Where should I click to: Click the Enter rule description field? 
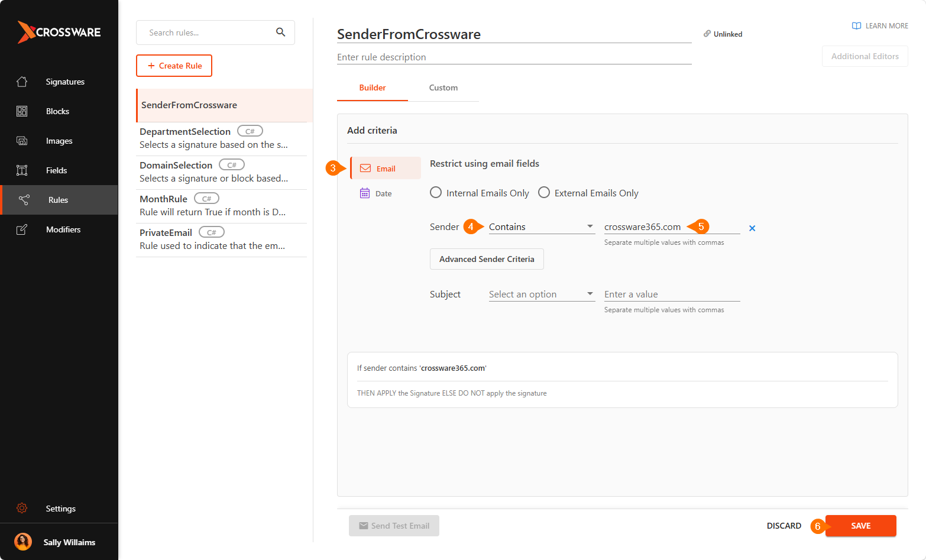514,57
